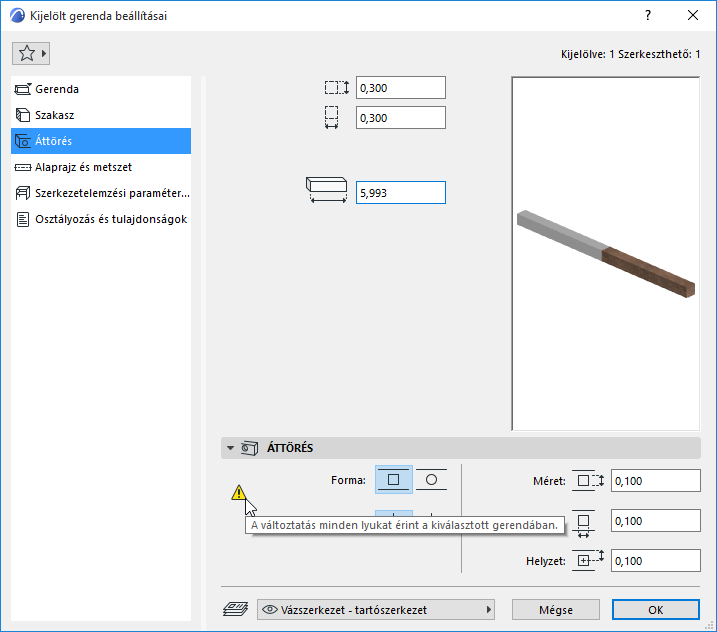The width and height of the screenshot is (717, 632).
Task: Click the Helyzet 0,100 value field
Action: click(x=656, y=561)
